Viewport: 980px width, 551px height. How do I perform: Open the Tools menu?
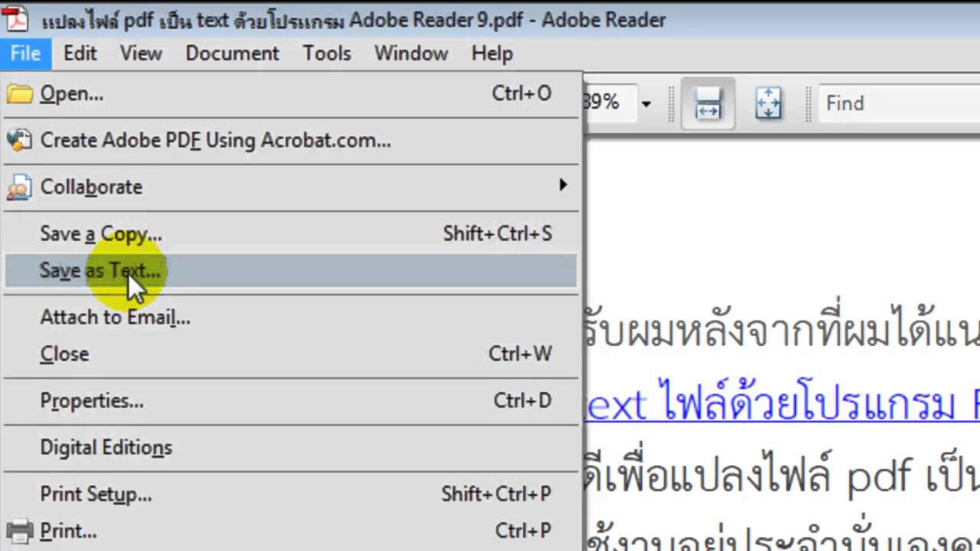click(327, 54)
